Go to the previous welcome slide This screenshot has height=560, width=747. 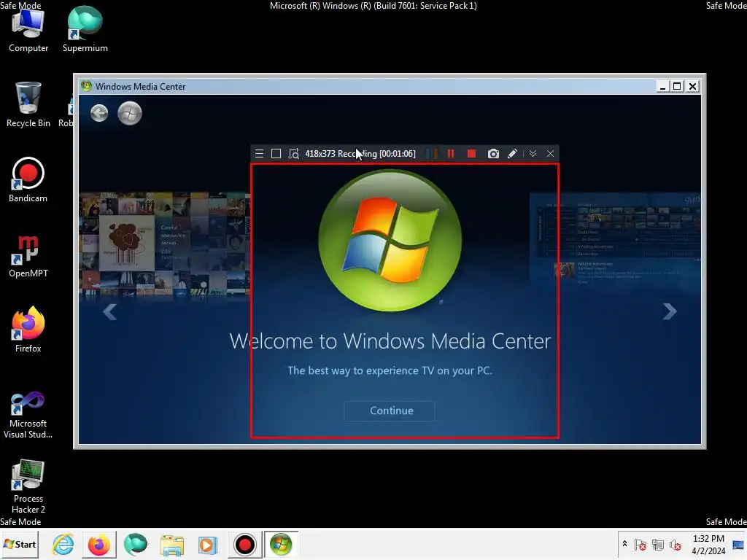110,312
